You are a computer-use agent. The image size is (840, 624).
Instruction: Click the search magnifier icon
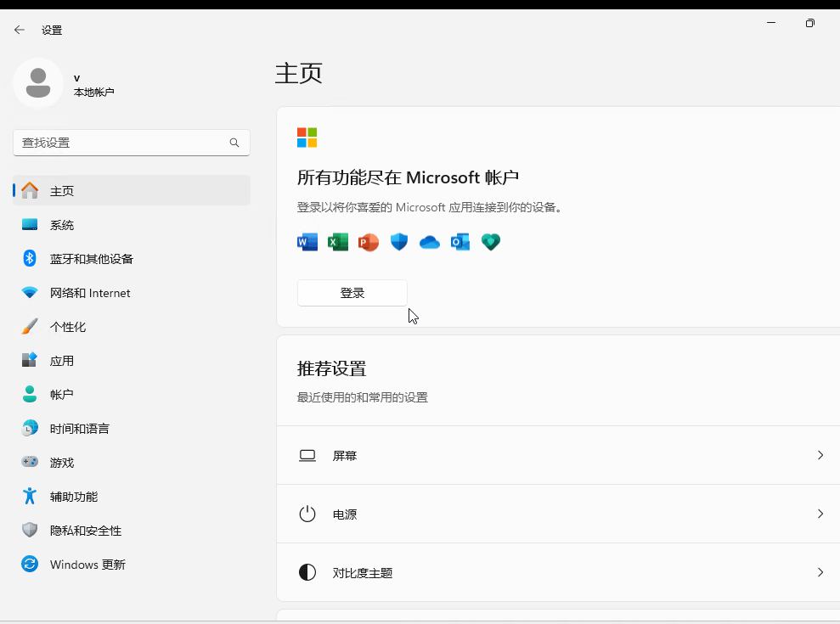coord(234,143)
